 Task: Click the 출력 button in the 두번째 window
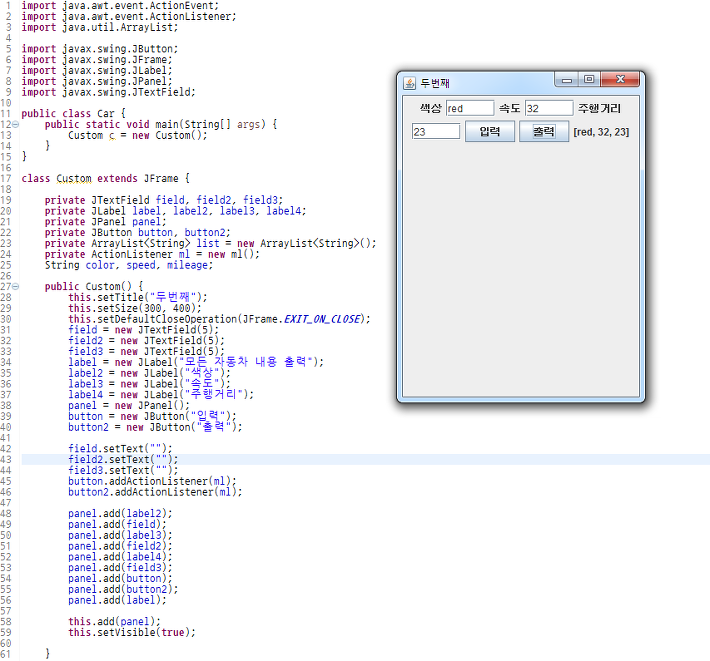[x=543, y=132]
